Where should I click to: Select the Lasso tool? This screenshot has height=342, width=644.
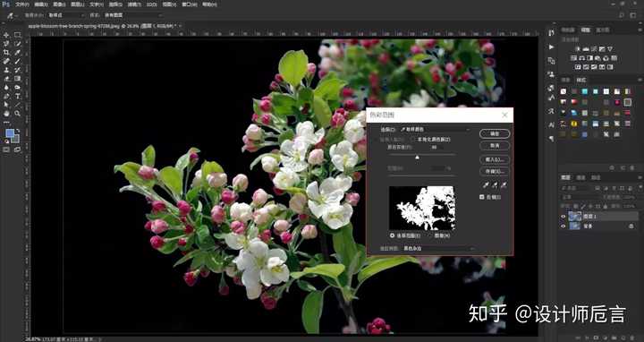[6, 44]
